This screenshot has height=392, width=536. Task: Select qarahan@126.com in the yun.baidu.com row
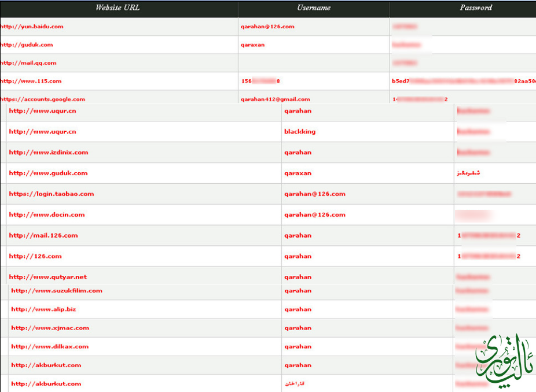point(267,26)
